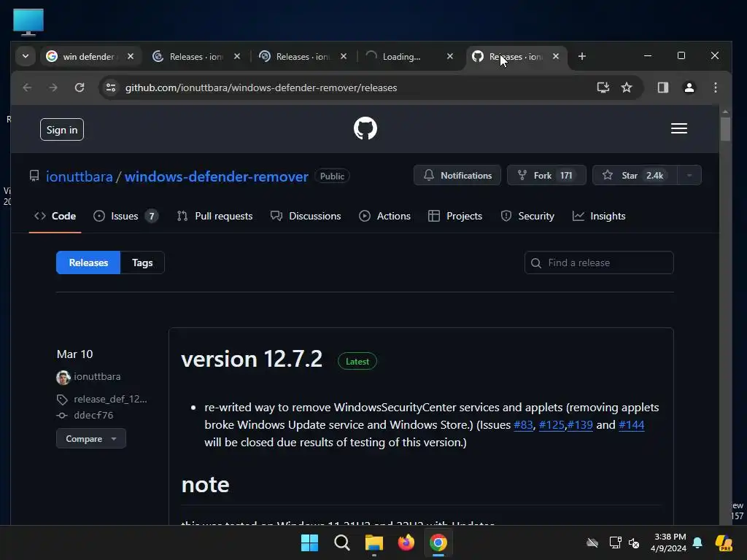Open the release_def_12 tag link
747x560 pixels.
pos(110,399)
